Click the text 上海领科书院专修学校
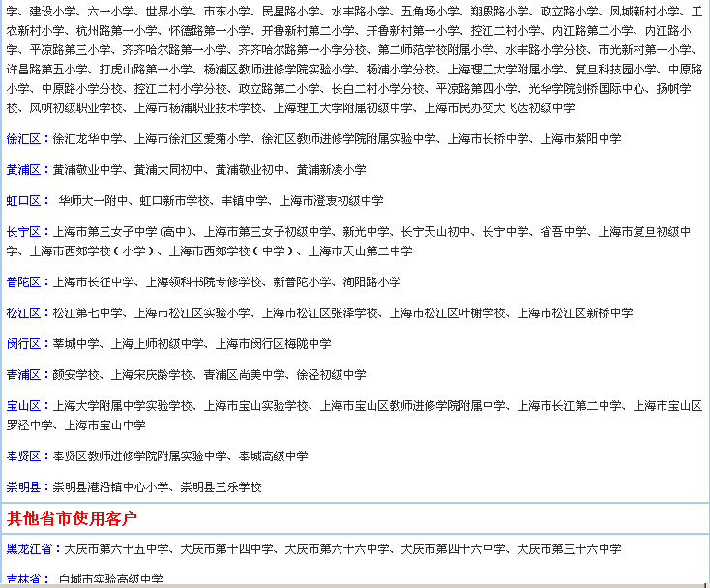 204,282
